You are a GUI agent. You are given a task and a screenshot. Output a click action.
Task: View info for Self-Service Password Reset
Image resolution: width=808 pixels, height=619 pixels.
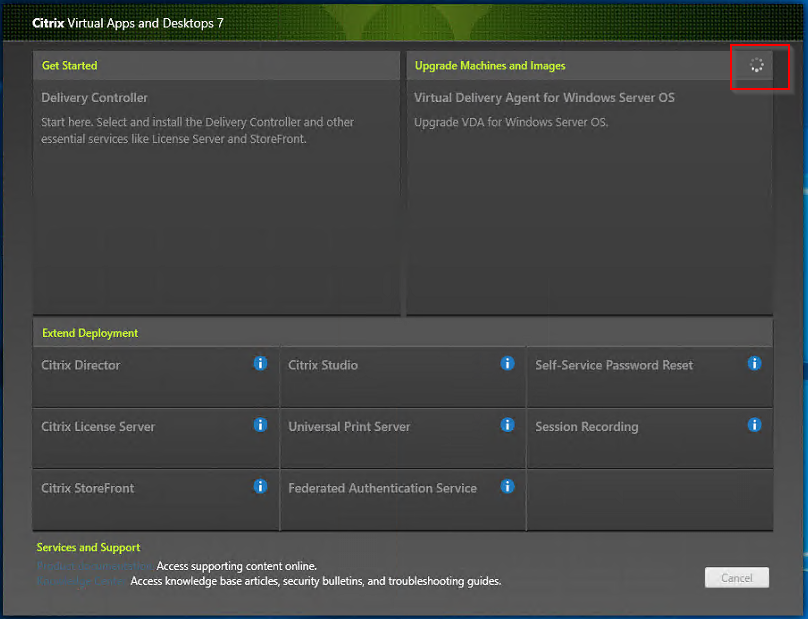pos(754,363)
